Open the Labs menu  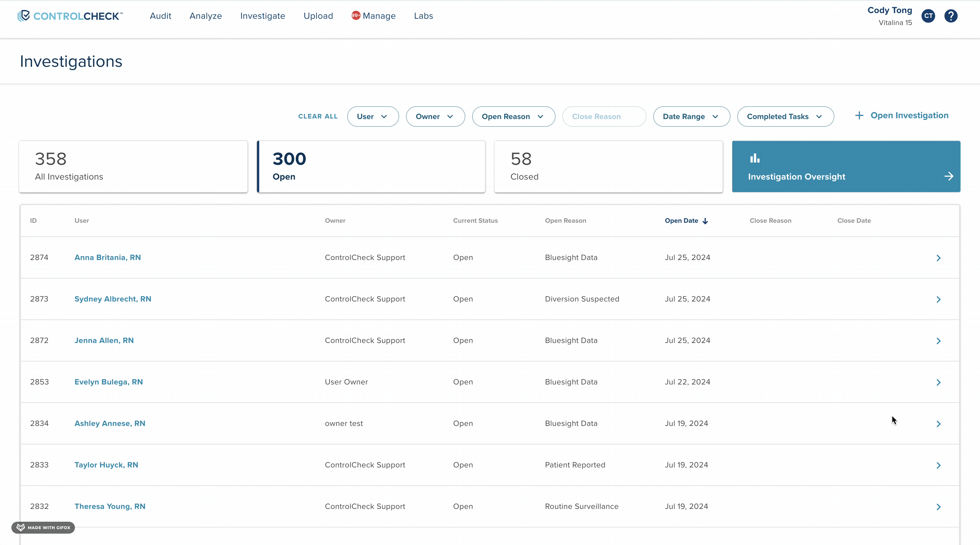coord(423,16)
